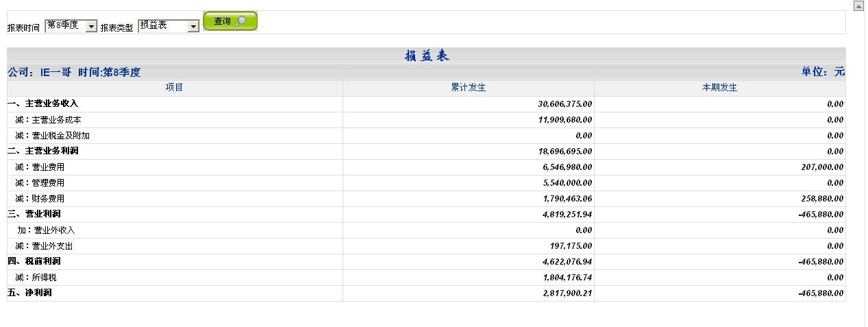This screenshot has height=327, width=868.
Task: Click value 197,175.00
Action: [x=571, y=246]
